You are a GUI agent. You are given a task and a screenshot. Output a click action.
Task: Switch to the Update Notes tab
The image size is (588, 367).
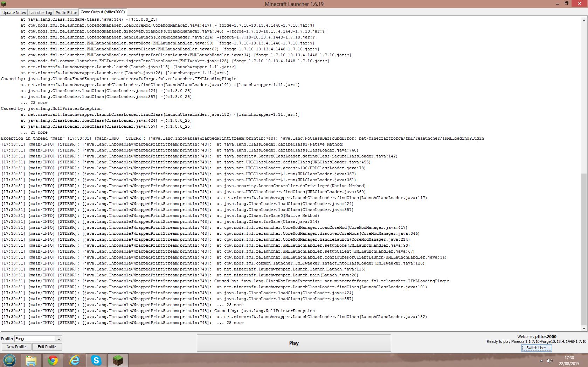[x=14, y=12]
